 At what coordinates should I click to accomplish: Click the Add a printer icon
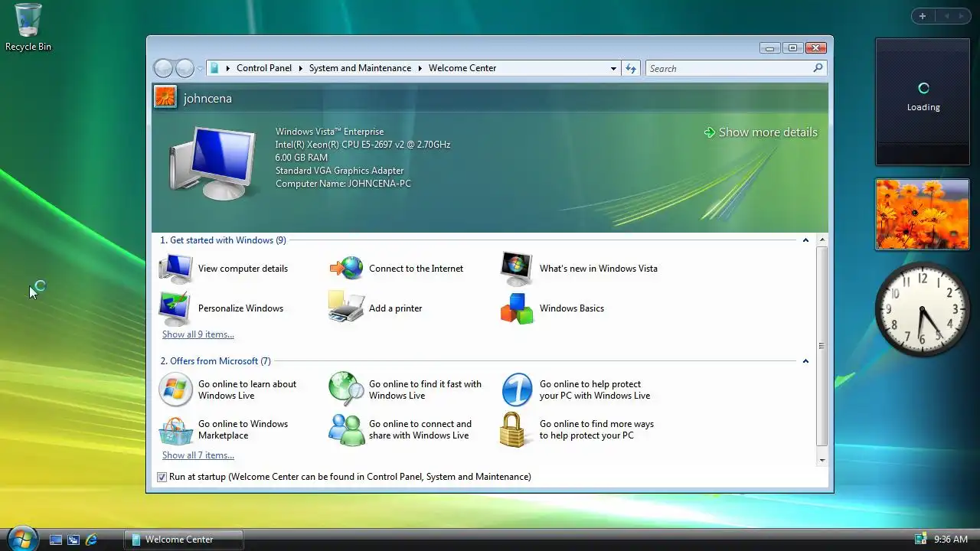346,308
